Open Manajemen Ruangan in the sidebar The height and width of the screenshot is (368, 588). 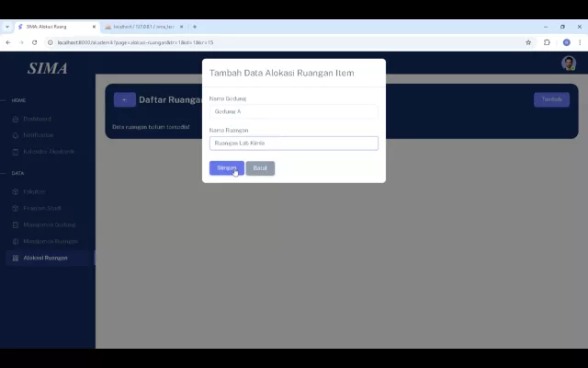coord(51,241)
